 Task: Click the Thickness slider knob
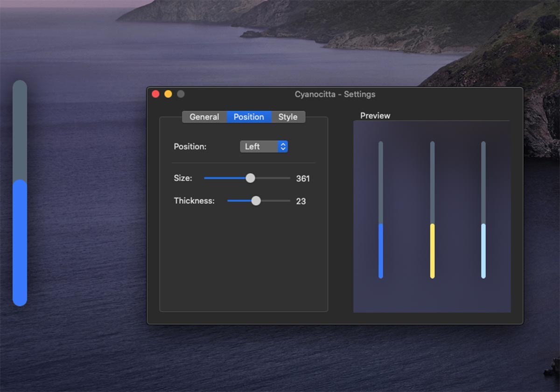tap(256, 201)
